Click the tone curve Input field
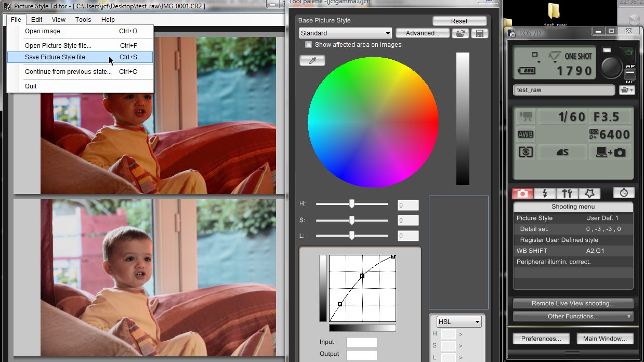Screen dimensions: 644x362 pos(361,342)
